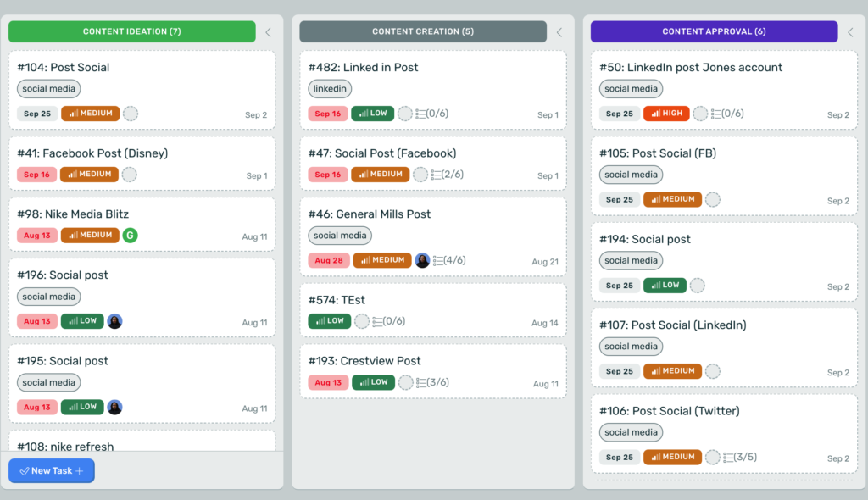Click the linkedin tag on #482

pos(330,89)
